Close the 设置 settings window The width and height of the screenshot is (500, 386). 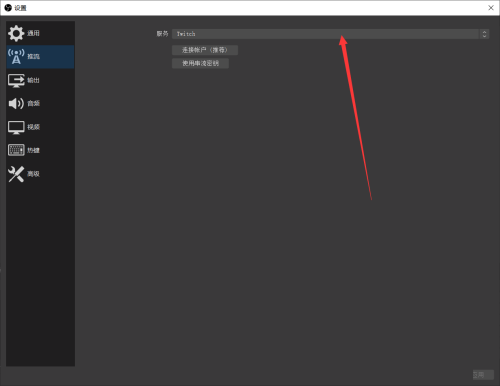point(491,8)
